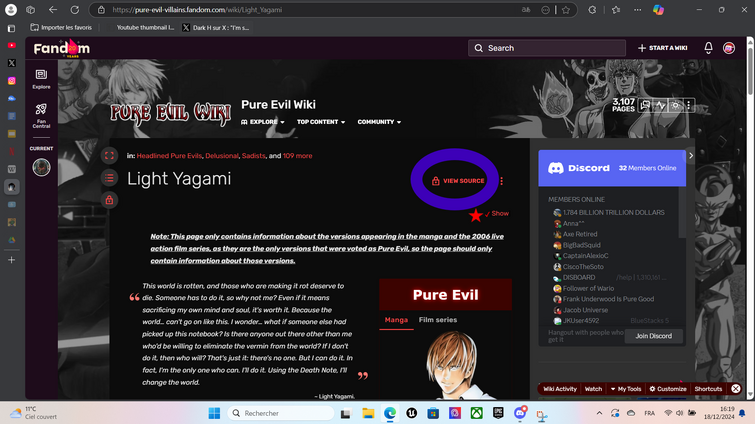Expand the COMMUNITY menu
Screen dimensions: 755x424
[379, 122]
